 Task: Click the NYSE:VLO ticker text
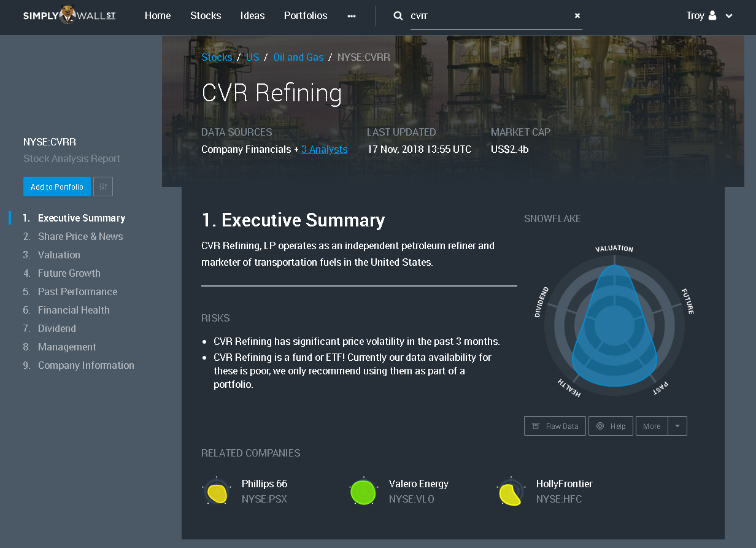click(412, 499)
